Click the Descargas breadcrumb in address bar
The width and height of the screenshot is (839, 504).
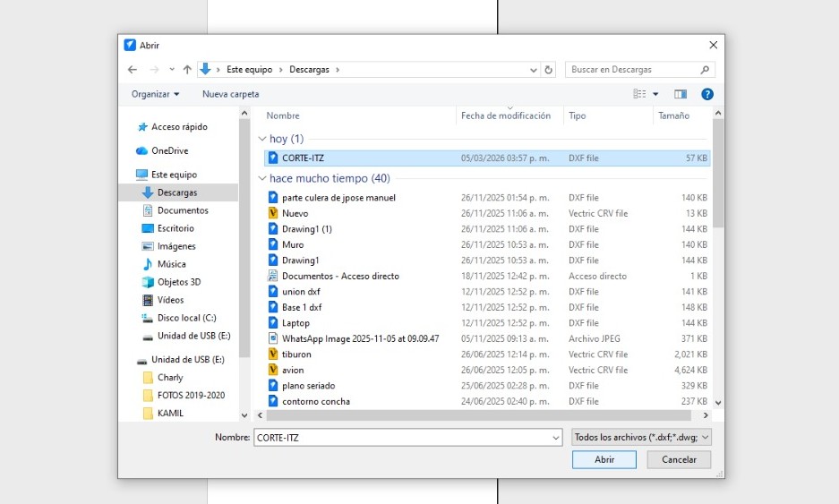pyautogui.click(x=309, y=70)
